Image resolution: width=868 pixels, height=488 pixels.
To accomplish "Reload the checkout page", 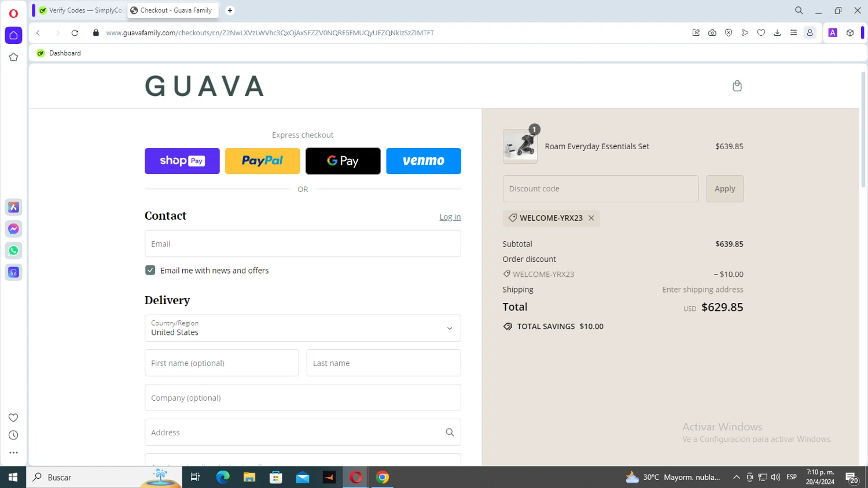I will [x=75, y=33].
